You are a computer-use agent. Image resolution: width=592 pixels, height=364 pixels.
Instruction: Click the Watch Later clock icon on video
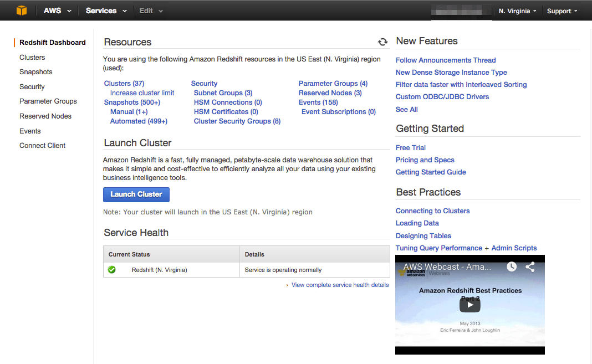[511, 266]
